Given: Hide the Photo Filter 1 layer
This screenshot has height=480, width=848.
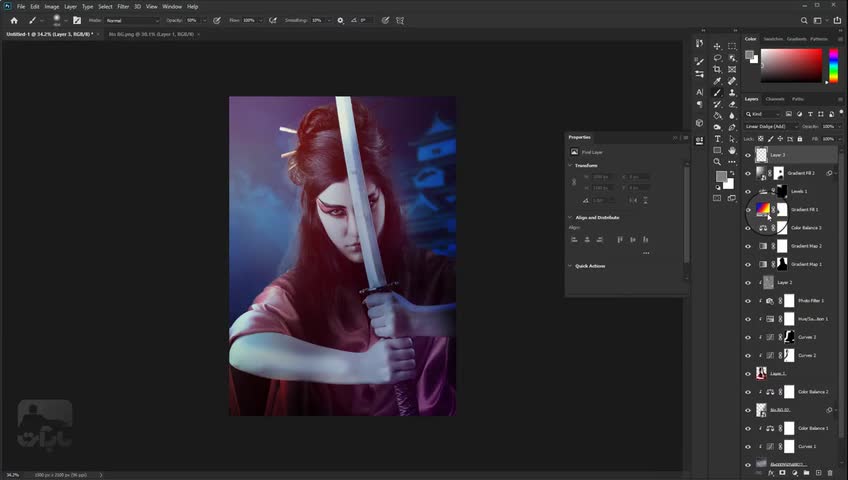Looking at the screenshot, I should pos(748,300).
